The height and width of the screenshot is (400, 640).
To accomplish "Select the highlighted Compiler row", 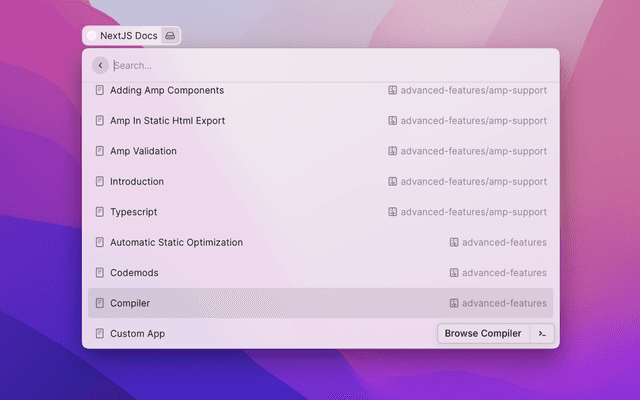I will 320,303.
